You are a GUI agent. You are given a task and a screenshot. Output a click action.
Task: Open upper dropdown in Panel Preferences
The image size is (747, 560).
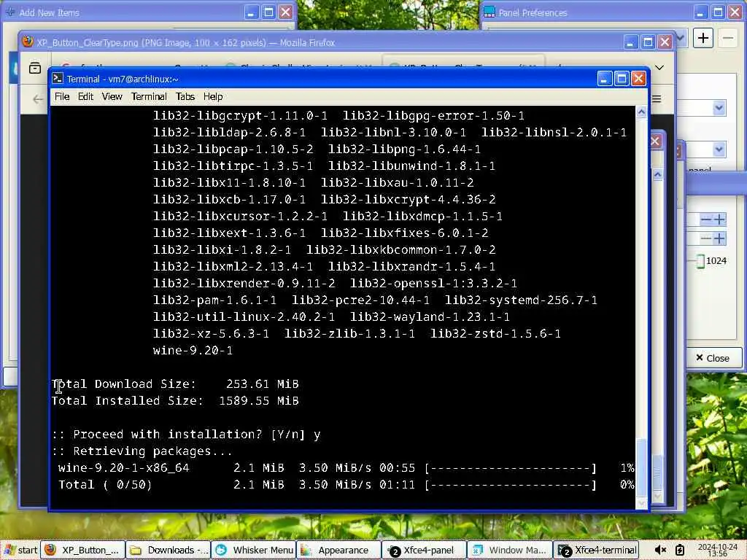(x=719, y=108)
